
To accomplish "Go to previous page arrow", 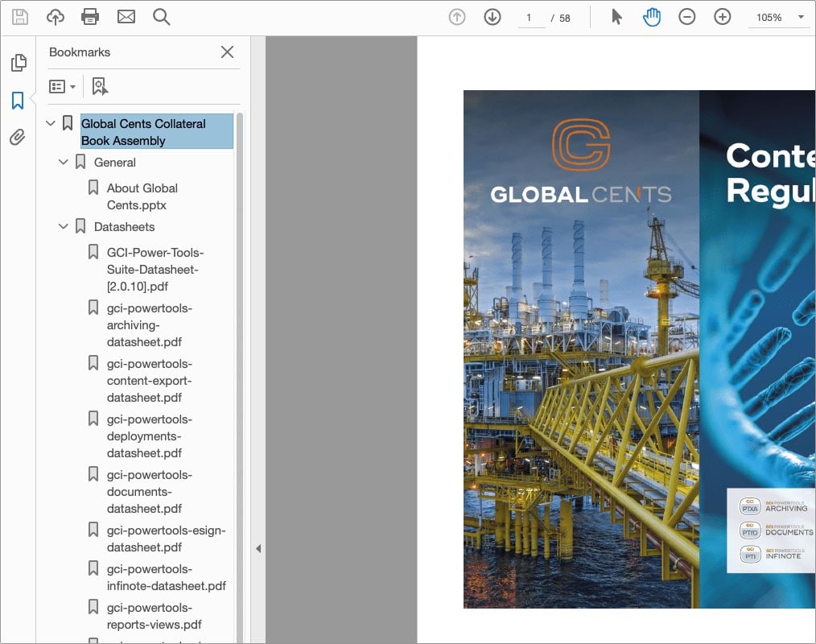I will [x=457, y=17].
